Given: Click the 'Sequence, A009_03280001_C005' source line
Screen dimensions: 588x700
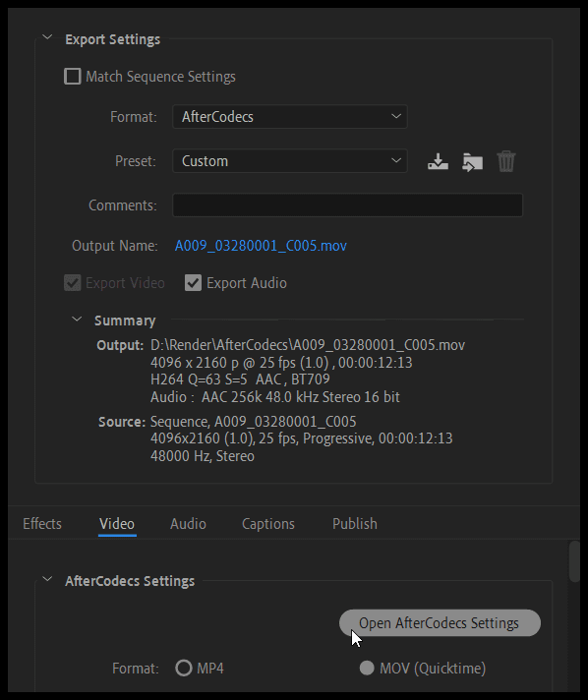Looking at the screenshot, I should pos(253,422).
